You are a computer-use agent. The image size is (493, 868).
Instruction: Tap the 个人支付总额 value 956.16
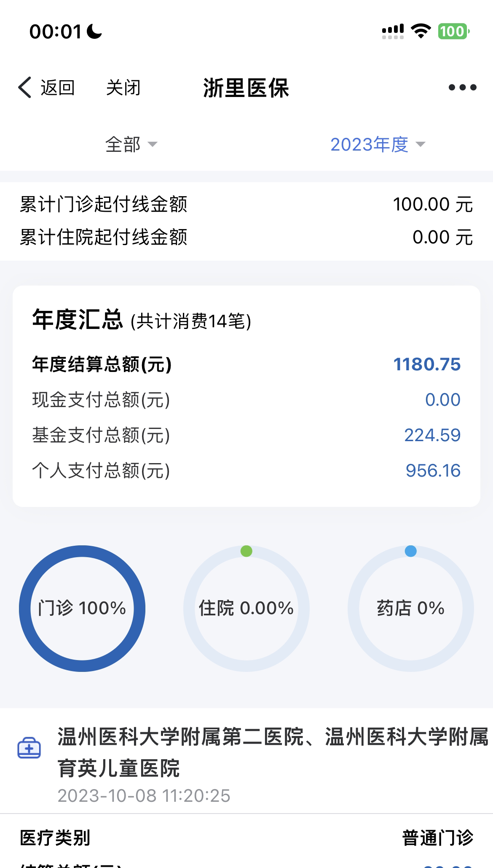coord(433,471)
